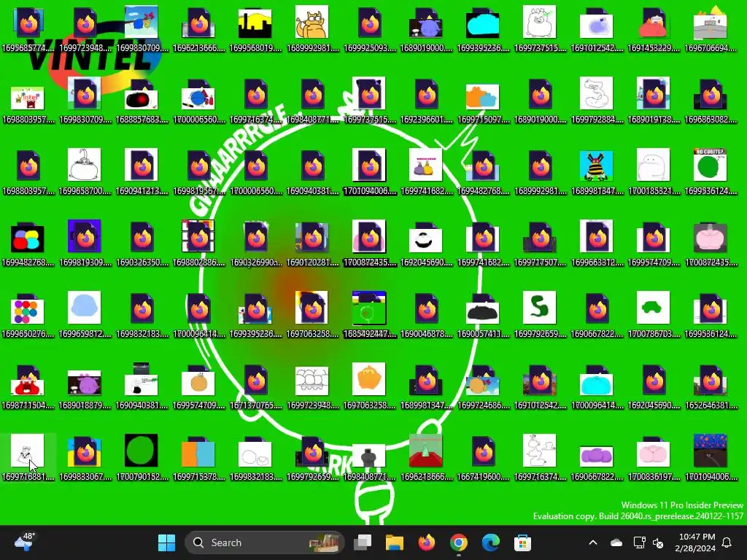747x560 pixels.
Task: Select the 1699716881 sketch file under the cursor
Action: (x=28, y=456)
